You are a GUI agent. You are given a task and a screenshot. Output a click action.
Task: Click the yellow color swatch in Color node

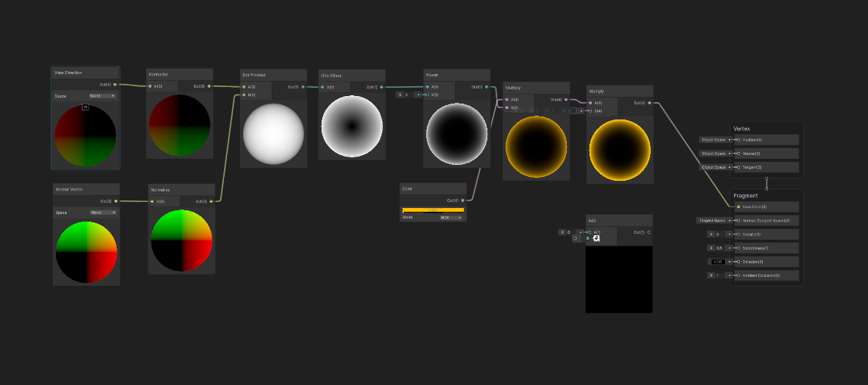(x=433, y=210)
